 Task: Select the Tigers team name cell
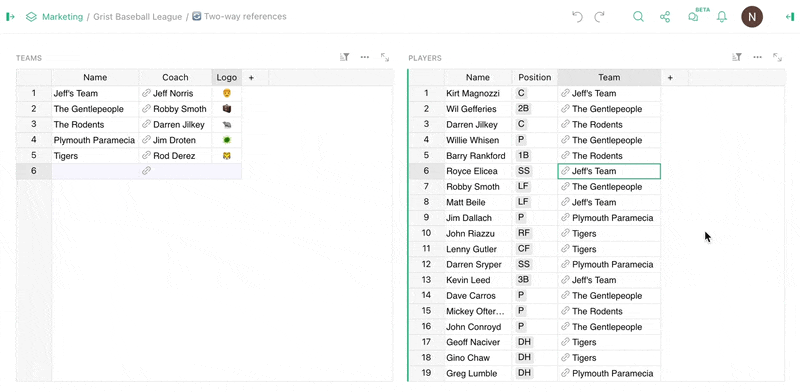click(x=95, y=156)
